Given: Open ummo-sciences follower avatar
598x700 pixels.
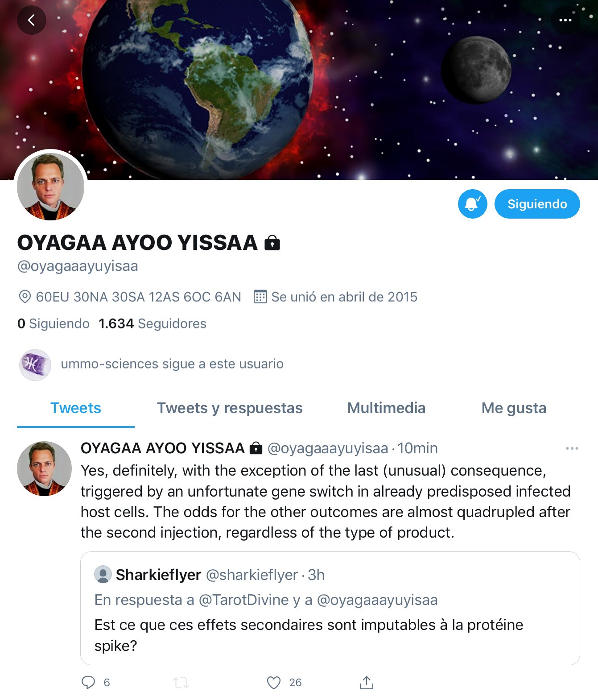Looking at the screenshot, I should click(35, 364).
